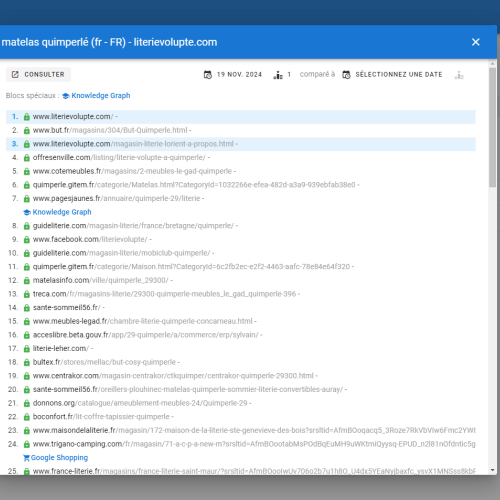Click the greyed-out comparison ranking icon
This screenshot has height=500, width=500.
(459, 75)
